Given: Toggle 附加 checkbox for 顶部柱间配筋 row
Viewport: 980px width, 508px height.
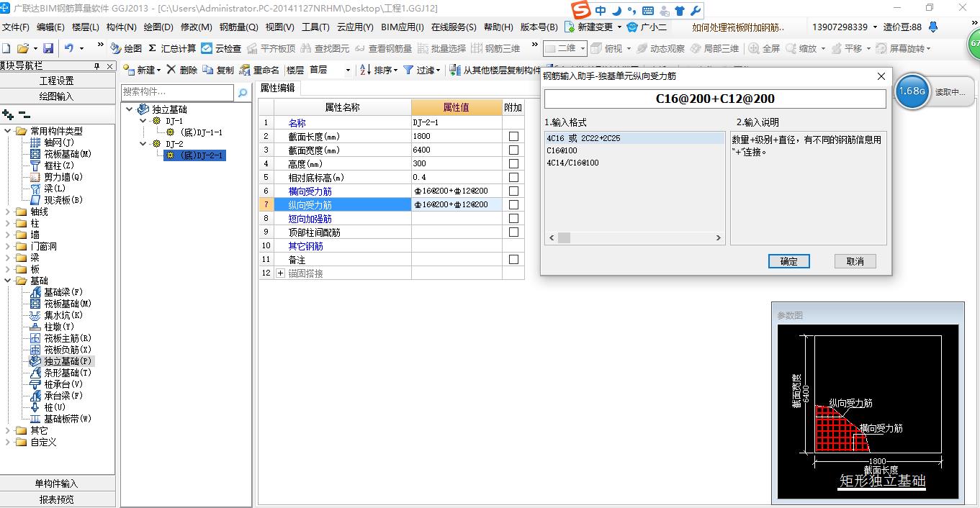Looking at the screenshot, I should pyautogui.click(x=513, y=232).
